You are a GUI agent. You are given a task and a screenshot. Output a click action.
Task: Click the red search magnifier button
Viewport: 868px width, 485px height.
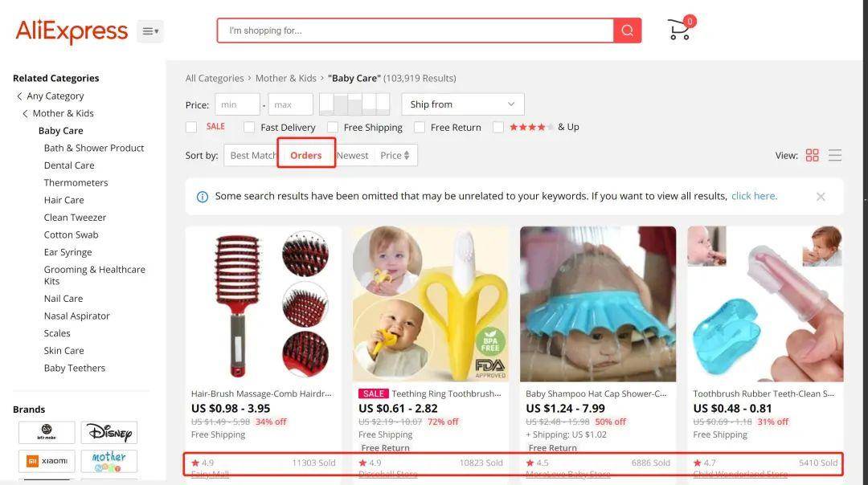tap(627, 31)
